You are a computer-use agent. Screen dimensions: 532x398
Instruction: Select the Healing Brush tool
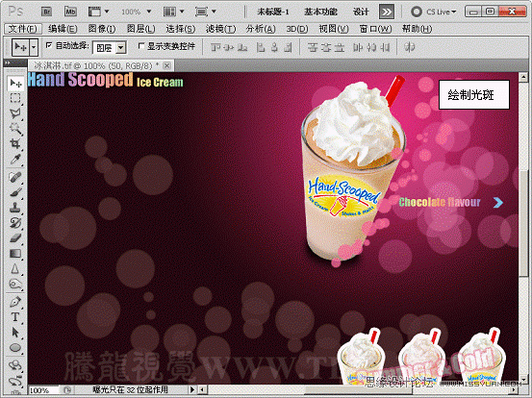(15, 177)
